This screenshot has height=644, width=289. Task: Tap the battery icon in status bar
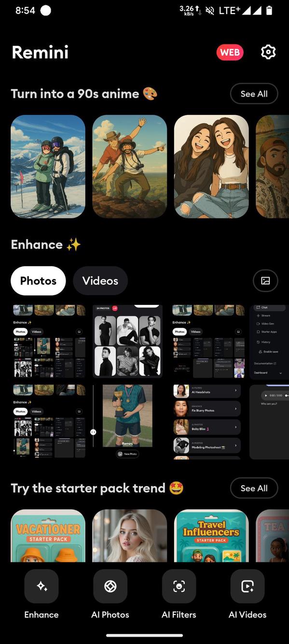click(x=269, y=10)
